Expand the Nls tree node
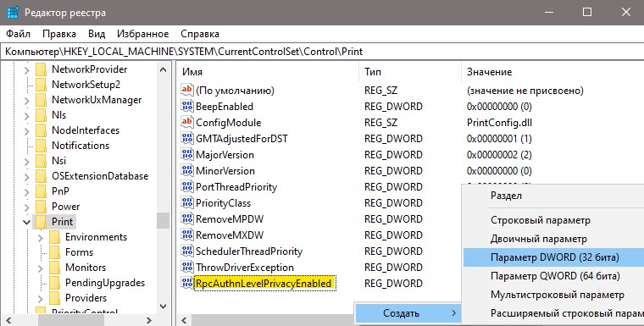Image resolution: width=644 pixels, height=326 pixels. pos(27,116)
